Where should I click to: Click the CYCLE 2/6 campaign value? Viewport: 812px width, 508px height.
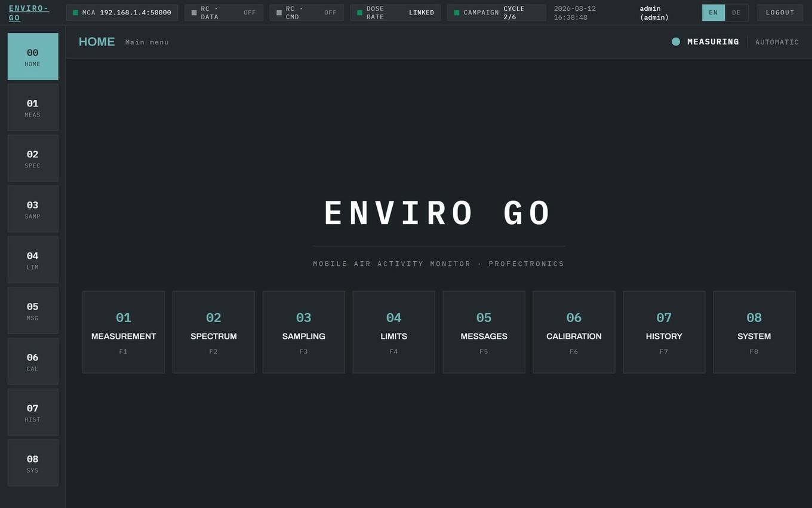(x=514, y=13)
